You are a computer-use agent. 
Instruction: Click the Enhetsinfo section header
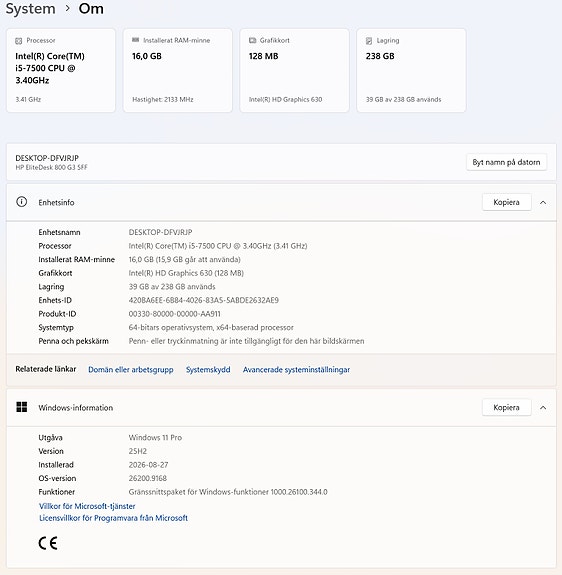pos(281,202)
